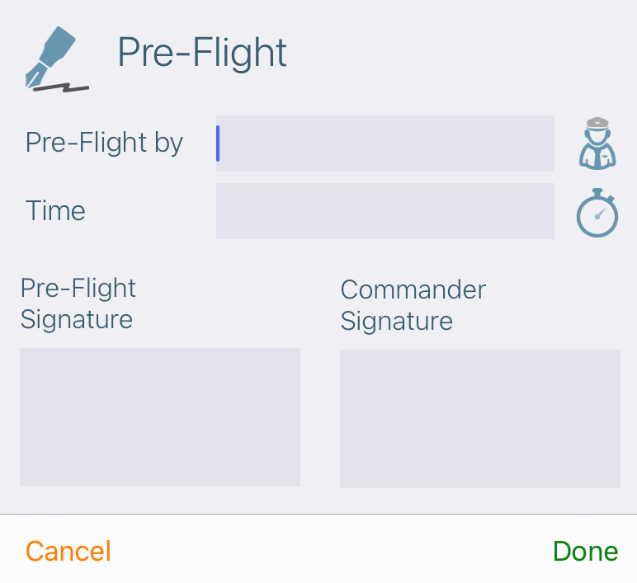
Task: Dismiss dialog using orange Cancel text
Action: pos(68,551)
